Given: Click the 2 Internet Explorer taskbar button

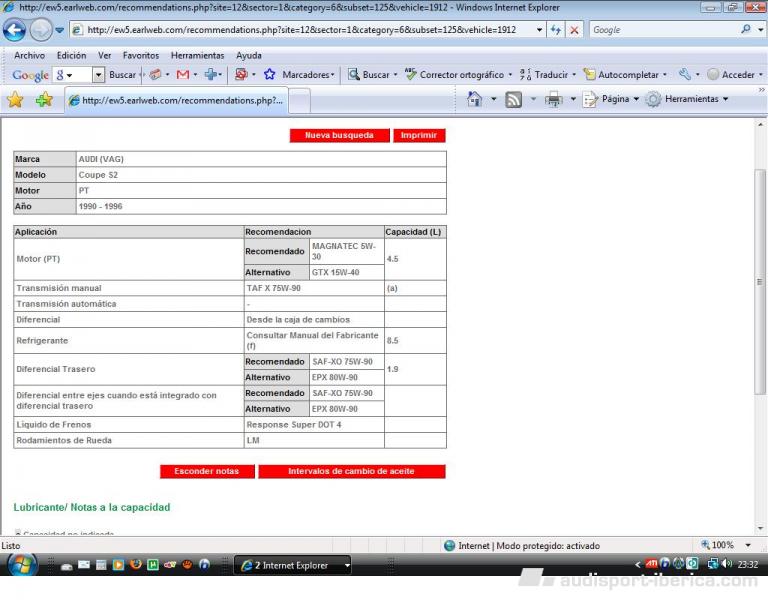Looking at the screenshot, I should click(x=292, y=565).
